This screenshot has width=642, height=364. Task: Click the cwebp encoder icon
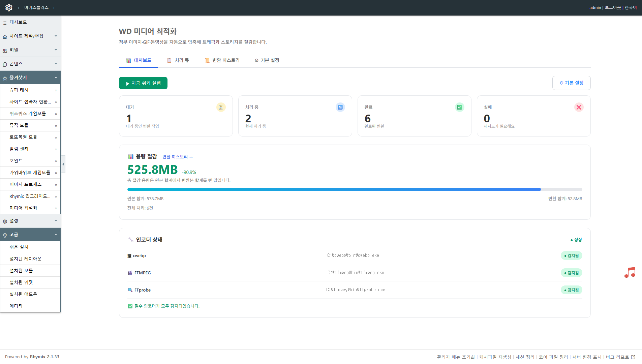(x=129, y=256)
